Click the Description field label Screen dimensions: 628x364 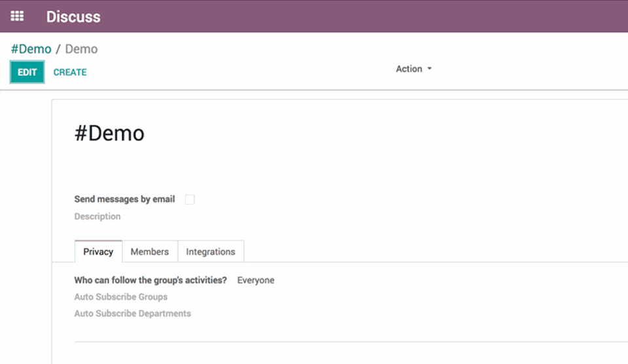point(97,216)
